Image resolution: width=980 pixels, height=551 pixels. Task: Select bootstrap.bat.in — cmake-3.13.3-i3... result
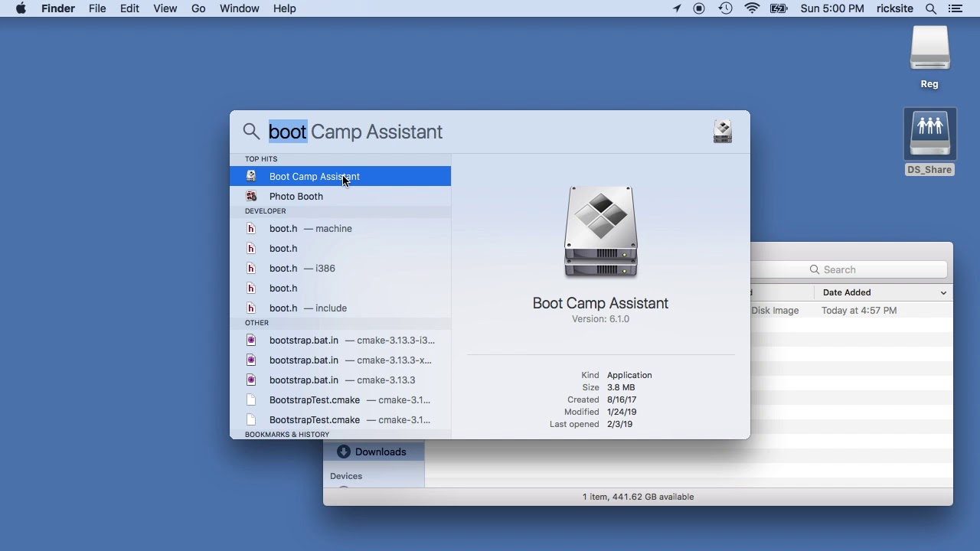coord(340,340)
